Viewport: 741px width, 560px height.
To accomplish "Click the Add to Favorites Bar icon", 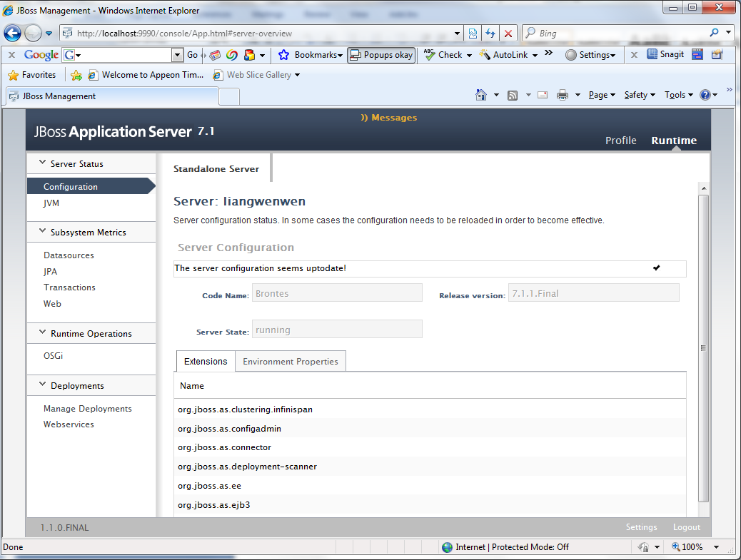I will coord(76,75).
